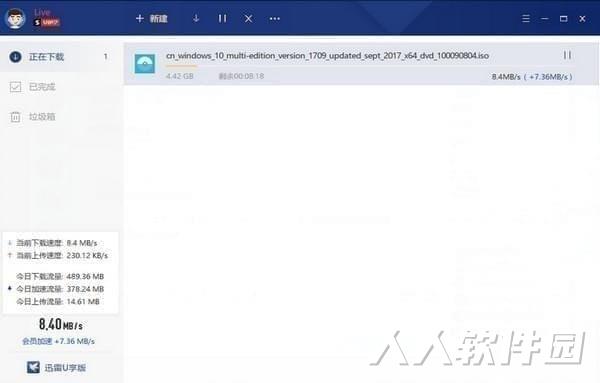Delete task with the toolbar X icon

(x=248, y=18)
